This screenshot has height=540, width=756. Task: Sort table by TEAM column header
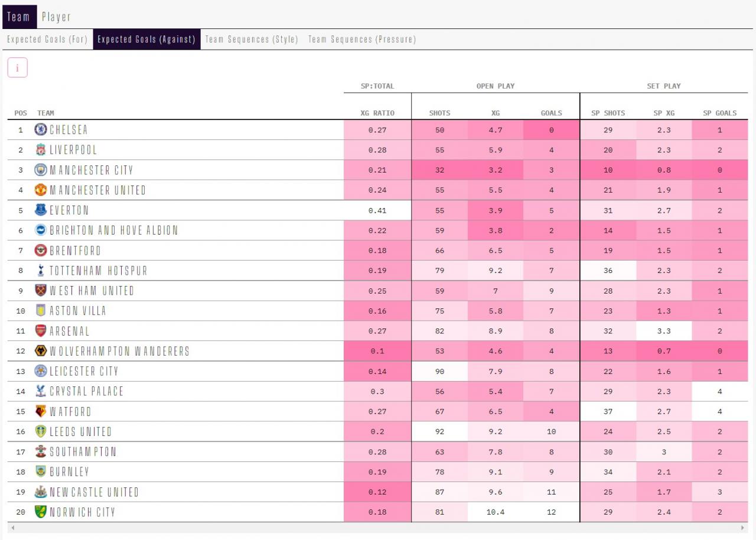tap(45, 113)
